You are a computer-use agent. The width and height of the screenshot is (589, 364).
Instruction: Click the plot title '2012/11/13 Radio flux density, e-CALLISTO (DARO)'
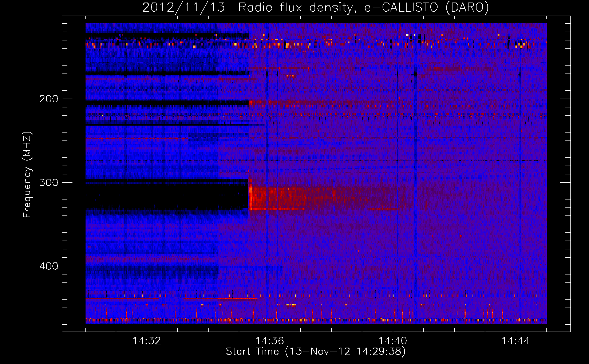tap(316, 8)
